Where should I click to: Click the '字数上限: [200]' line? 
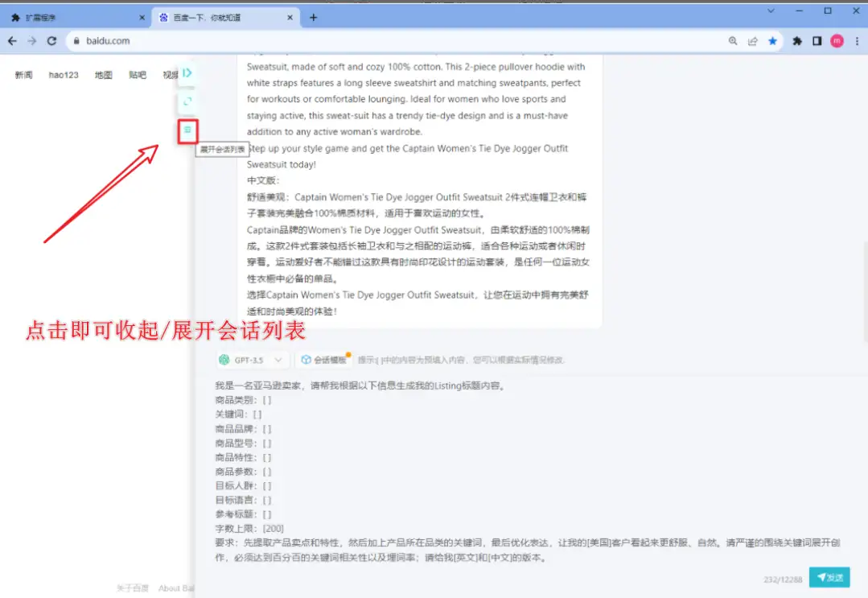249,528
